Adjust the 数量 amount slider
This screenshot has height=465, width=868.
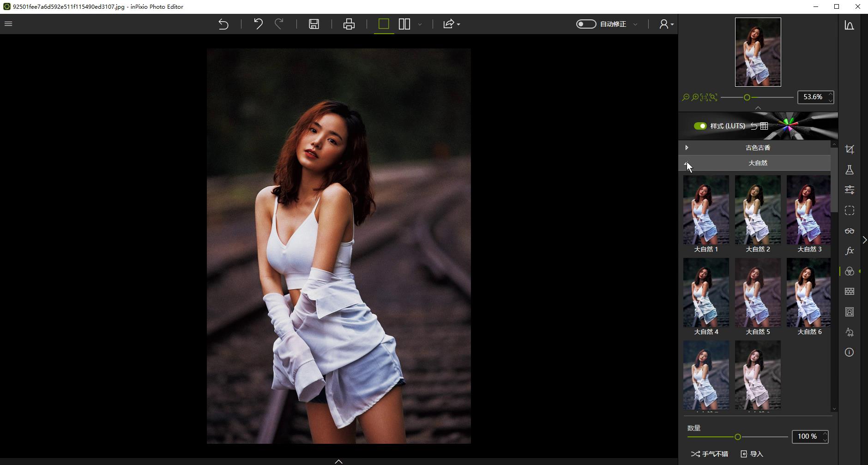737,437
